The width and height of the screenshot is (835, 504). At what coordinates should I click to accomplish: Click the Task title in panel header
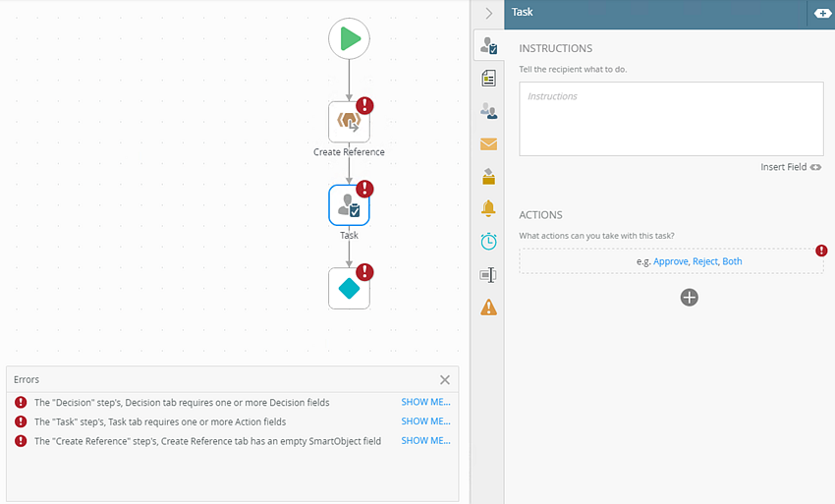coord(522,12)
